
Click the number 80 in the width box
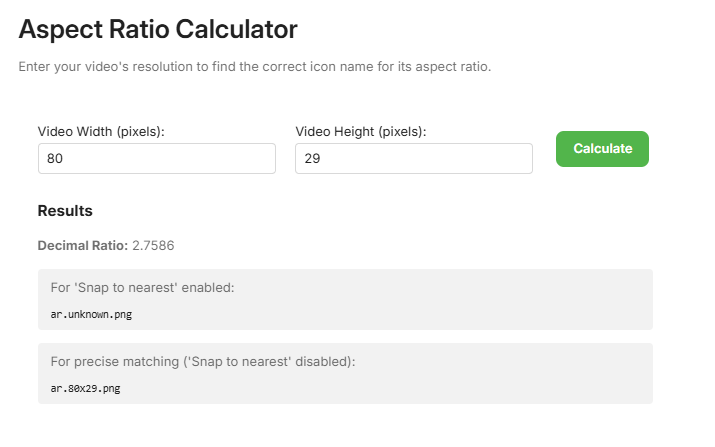[55, 158]
